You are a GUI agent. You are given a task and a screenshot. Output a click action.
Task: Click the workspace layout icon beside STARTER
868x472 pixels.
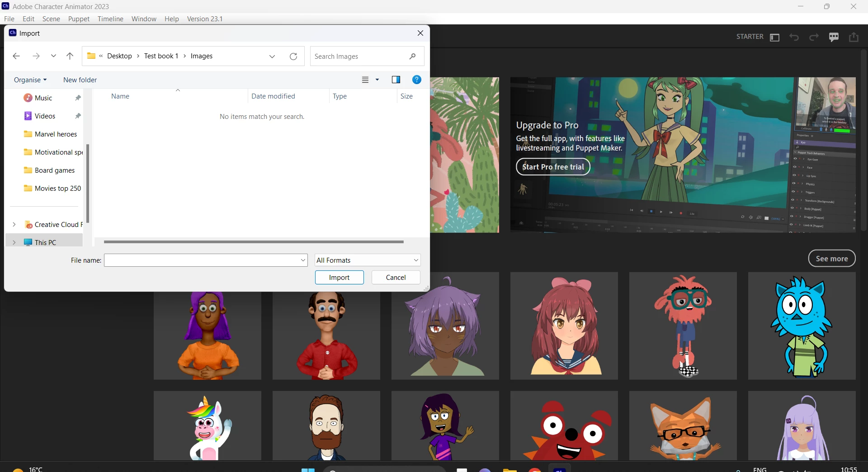pyautogui.click(x=774, y=37)
